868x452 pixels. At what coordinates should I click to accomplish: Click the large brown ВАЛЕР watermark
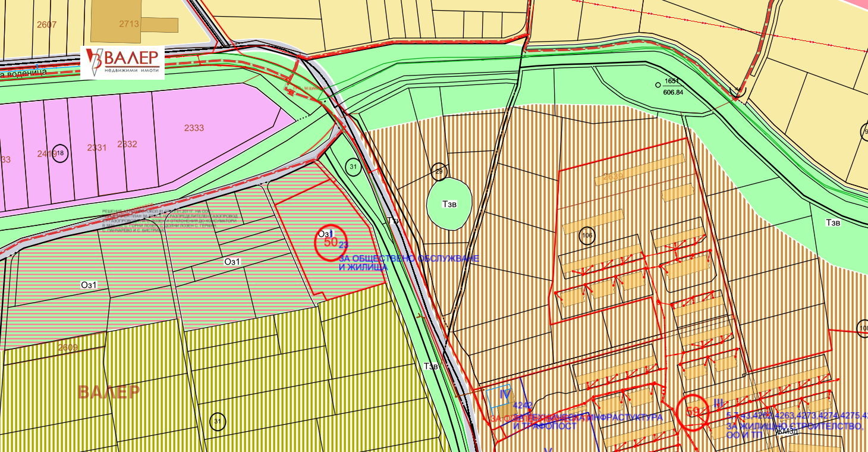tap(109, 392)
